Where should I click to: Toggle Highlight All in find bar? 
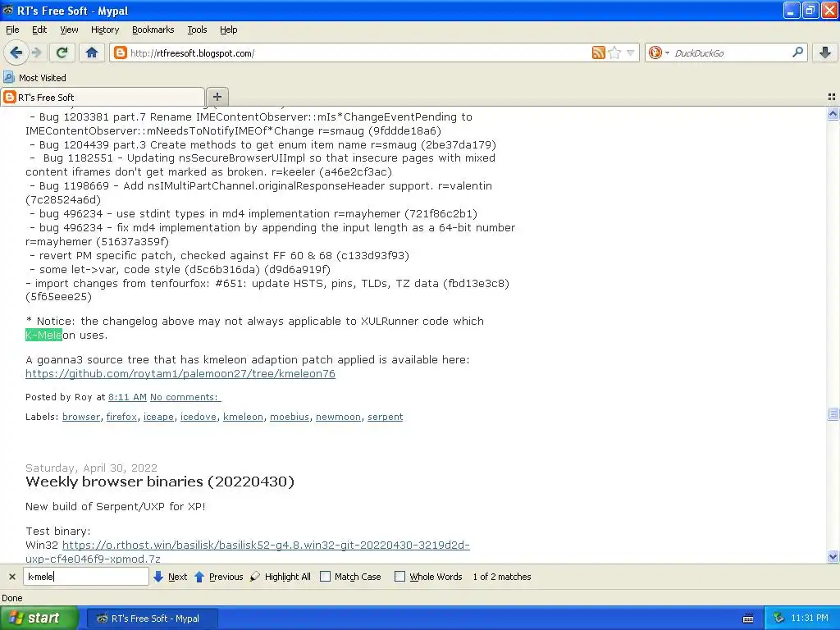pos(281,577)
